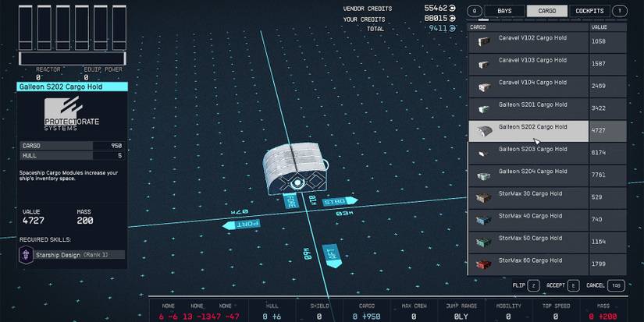This screenshot has height=322, width=644.
Task: Click the PORT direction marker
Action: 240,225
